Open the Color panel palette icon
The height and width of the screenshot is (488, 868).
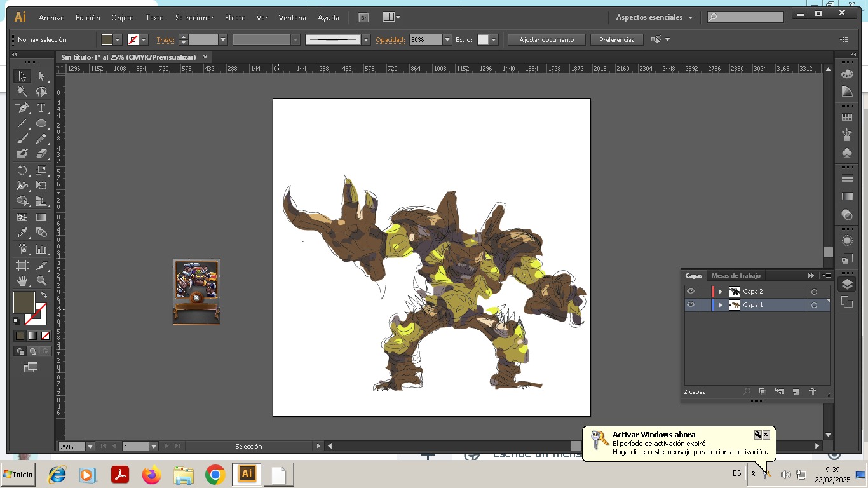coord(846,74)
